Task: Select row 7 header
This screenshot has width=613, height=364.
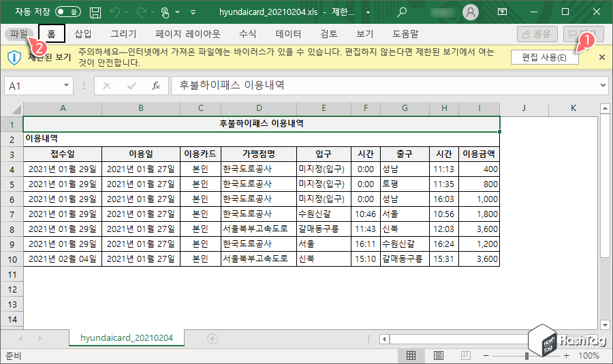Action: click(x=12, y=214)
